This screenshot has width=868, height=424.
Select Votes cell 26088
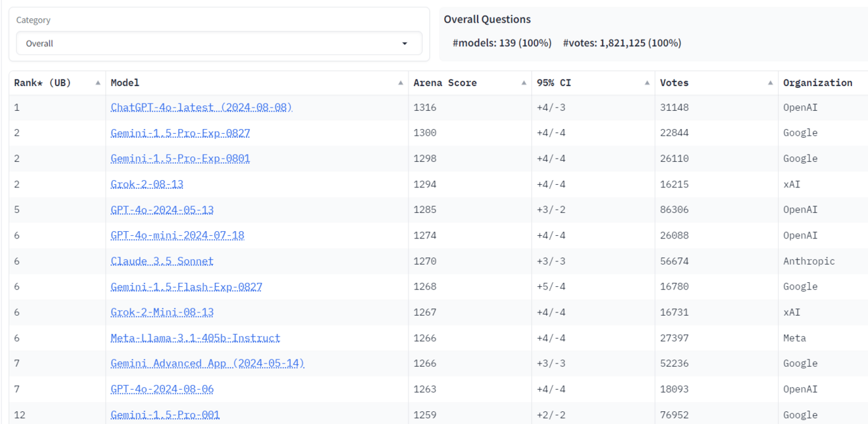point(716,235)
